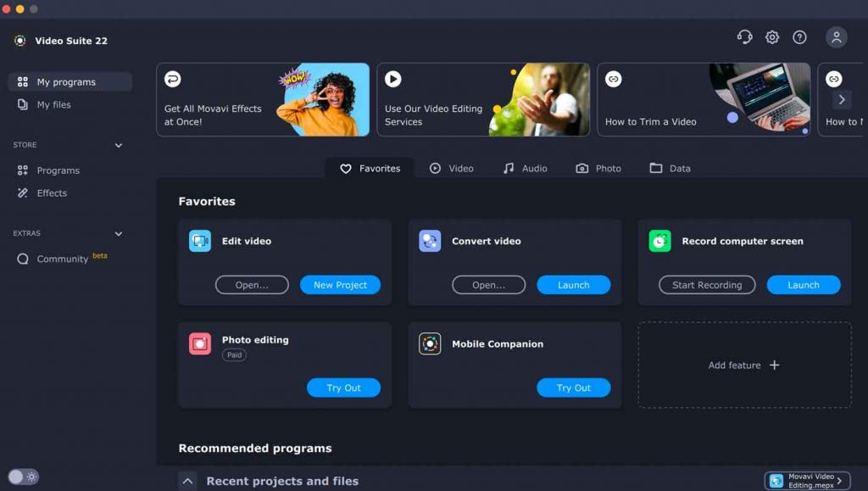Viewport: 868px width, 491px height.
Task: Switch to the Video tab
Action: (452, 168)
